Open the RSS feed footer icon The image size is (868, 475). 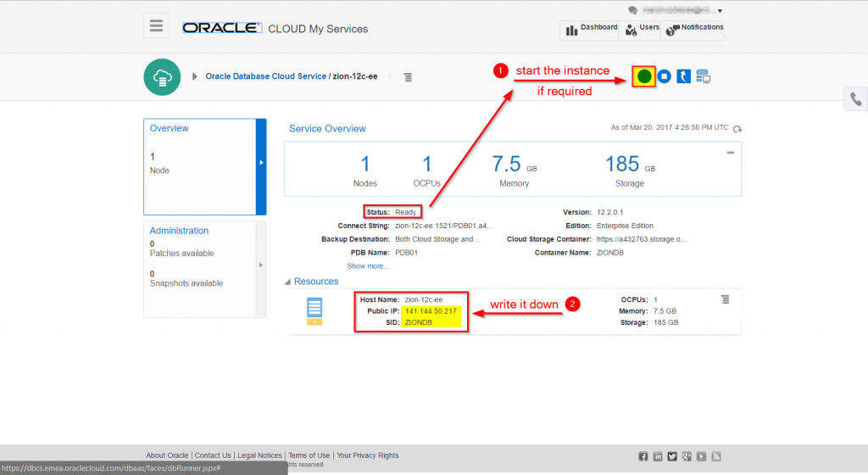tap(716, 456)
